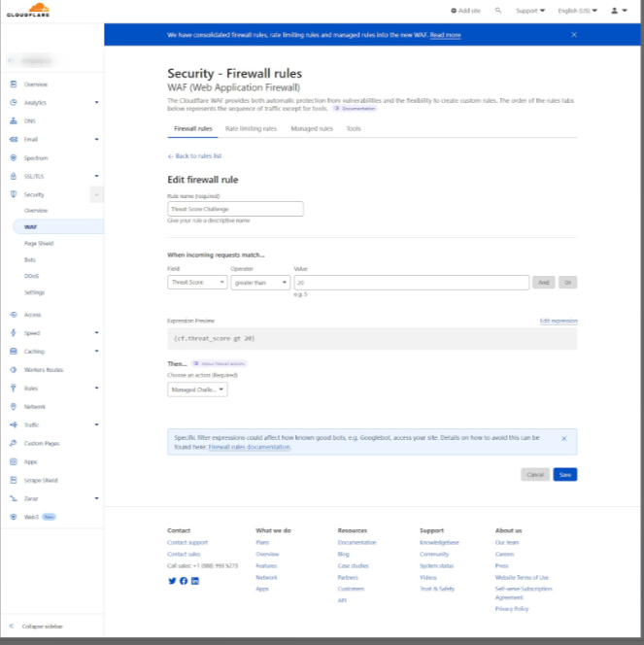Open the Support dropdown menu
The height and width of the screenshot is (645, 644).
(x=530, y=11)
